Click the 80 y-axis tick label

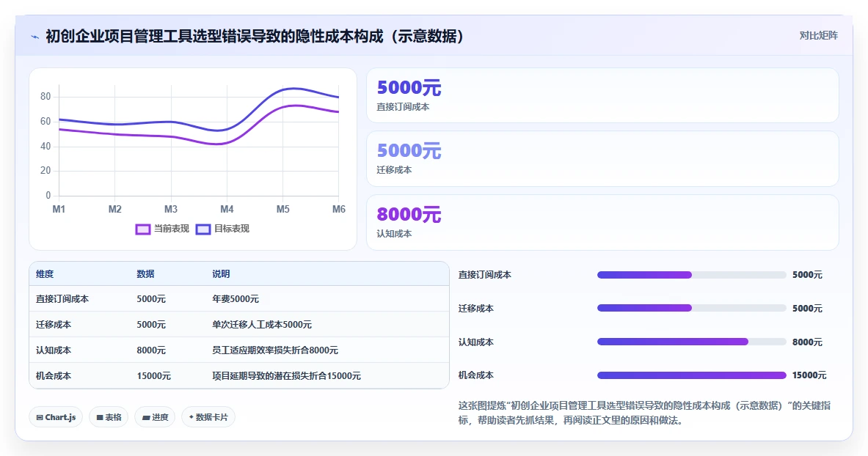coord(45,96)
